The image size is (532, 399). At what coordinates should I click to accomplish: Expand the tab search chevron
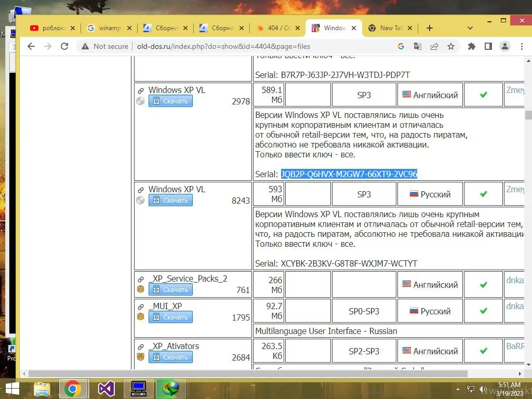point(470,28)
